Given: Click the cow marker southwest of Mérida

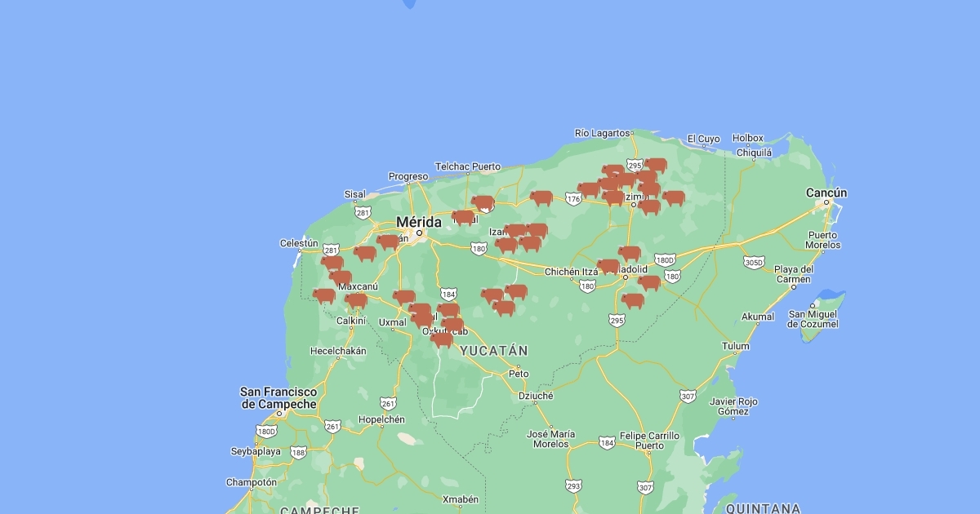Looking at the screenshot, I should coord(388,241).
